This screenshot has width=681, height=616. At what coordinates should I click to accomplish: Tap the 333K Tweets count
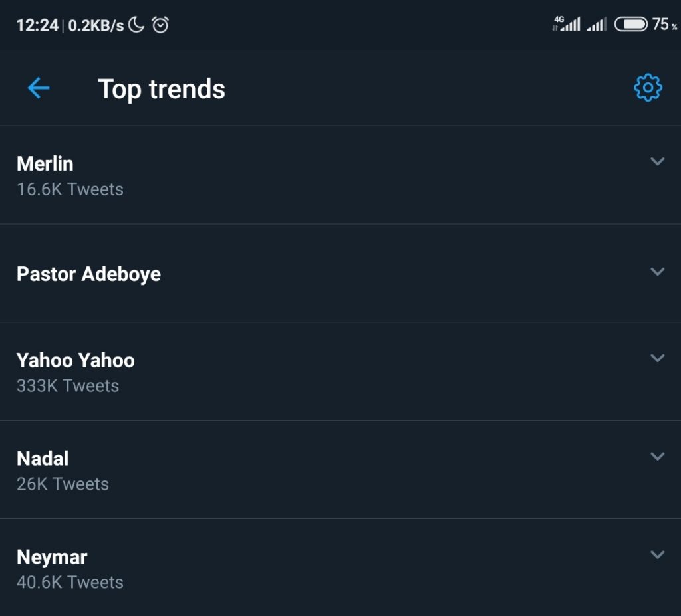tap(68, 386)
